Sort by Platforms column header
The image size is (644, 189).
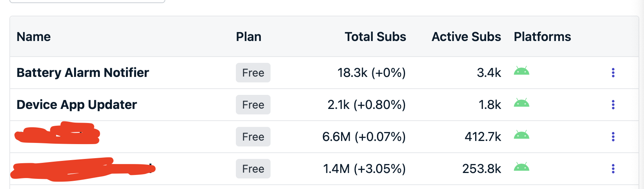tap(542, 37)
